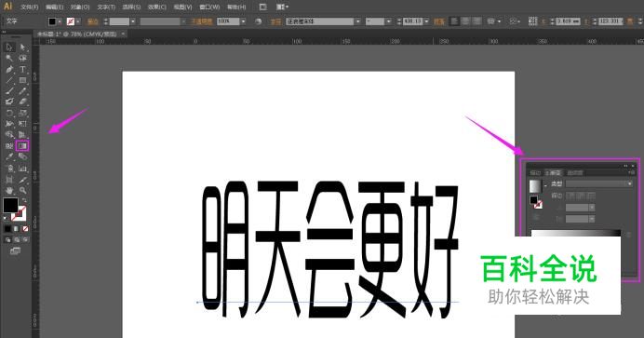Click the gradient fill preview swatch in panel

pos(535,186)
